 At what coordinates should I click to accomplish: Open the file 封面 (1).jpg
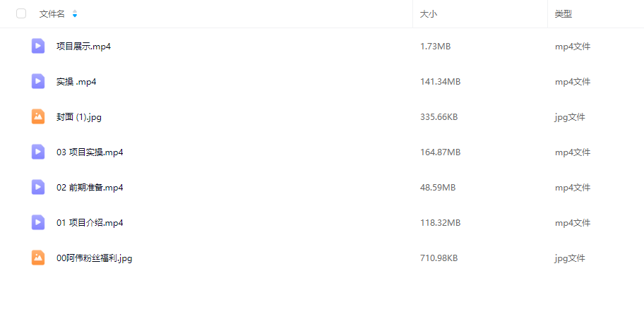point(79,117)
